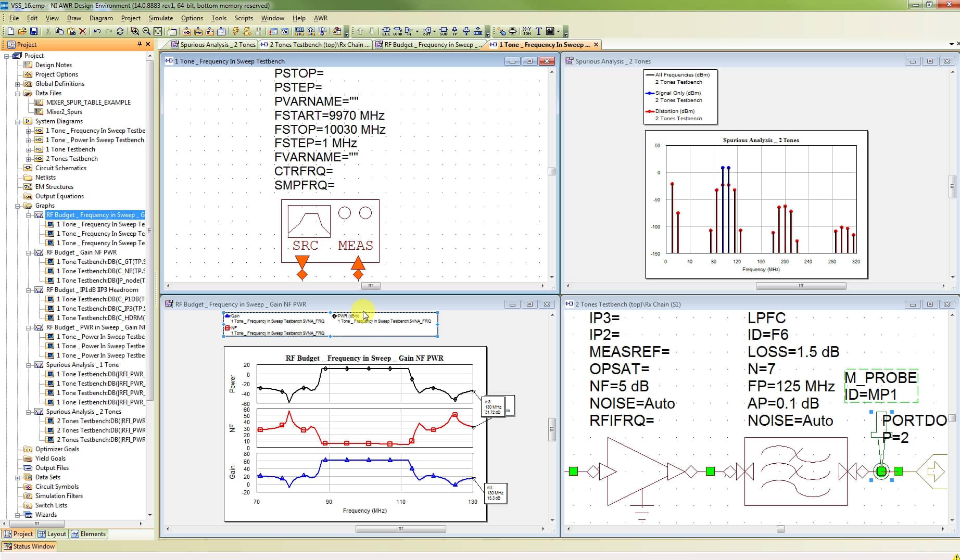Select Mixer2_Spurs data file in tree
Image resolution: width=960 pixels, height=560 pixels.
coord(64,112)
